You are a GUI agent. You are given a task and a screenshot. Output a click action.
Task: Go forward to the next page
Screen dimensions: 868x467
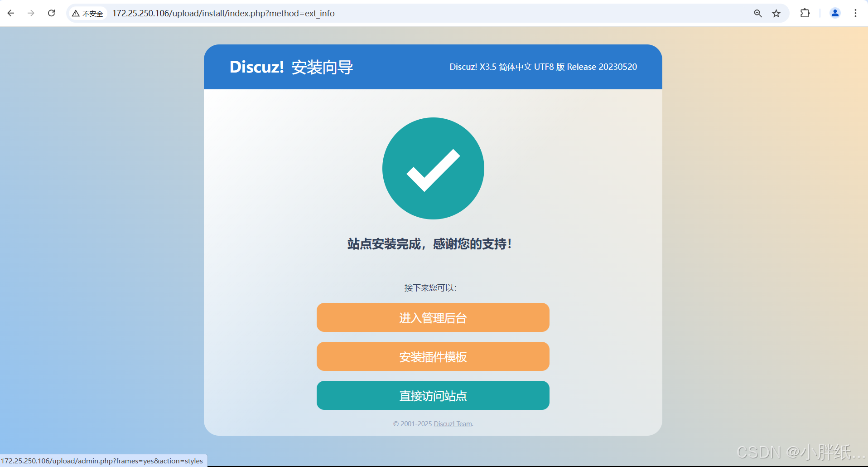[x=31, y=13]
